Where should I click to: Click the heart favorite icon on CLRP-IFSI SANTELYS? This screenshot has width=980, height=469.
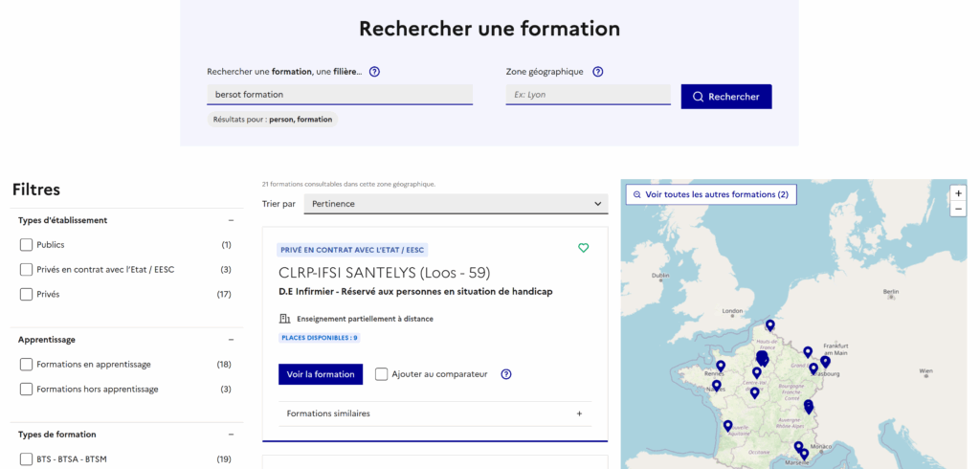point(584,248)
